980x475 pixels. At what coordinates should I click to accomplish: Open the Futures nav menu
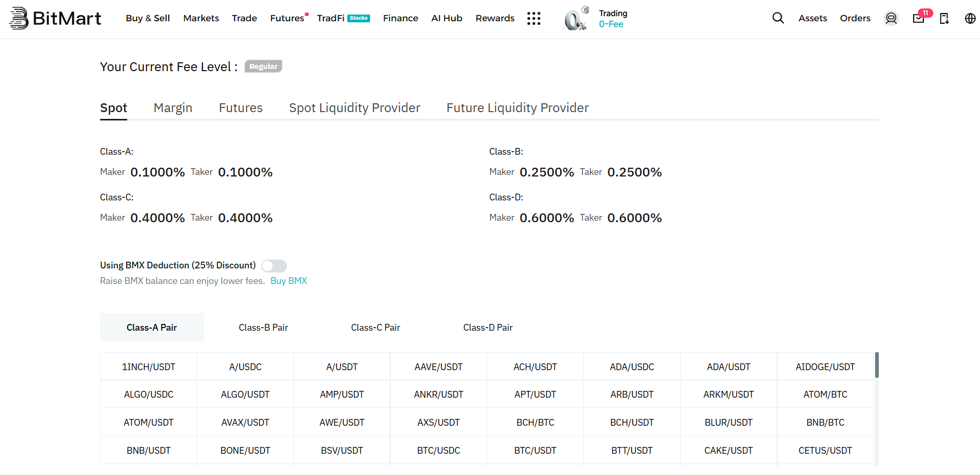(x=287, y=18)
